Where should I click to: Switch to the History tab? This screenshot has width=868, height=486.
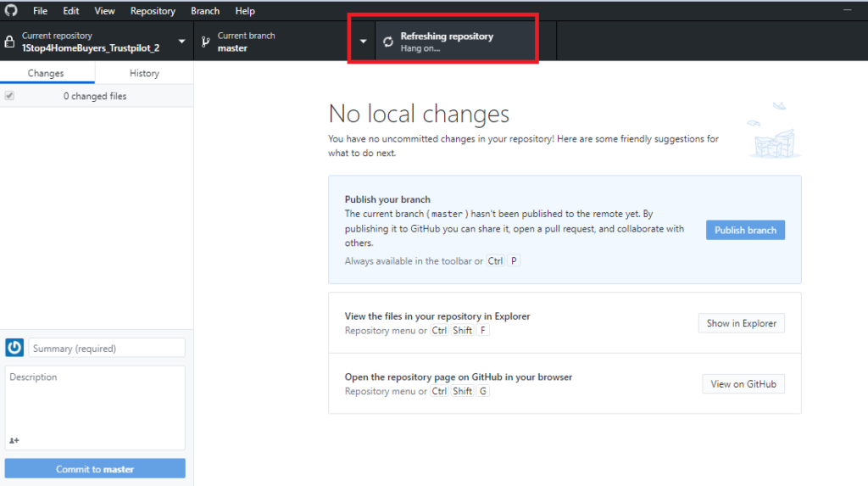tap(144, 73)
